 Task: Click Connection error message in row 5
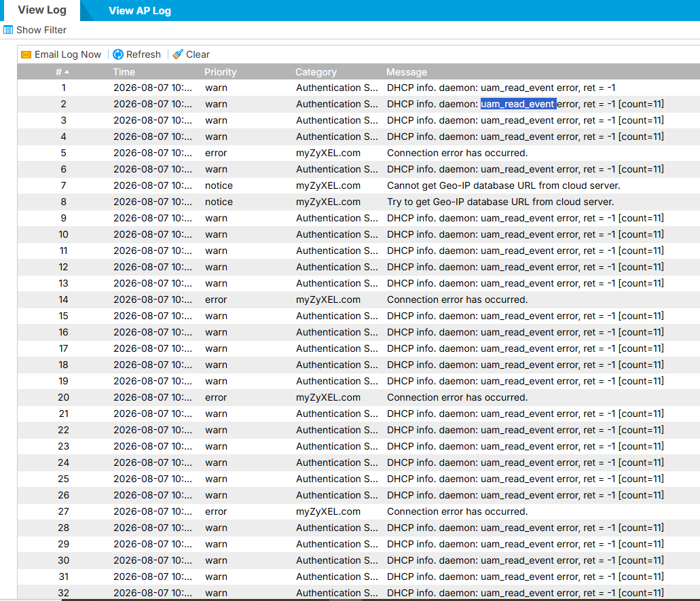pyautogui.click(x=457, y=153)
